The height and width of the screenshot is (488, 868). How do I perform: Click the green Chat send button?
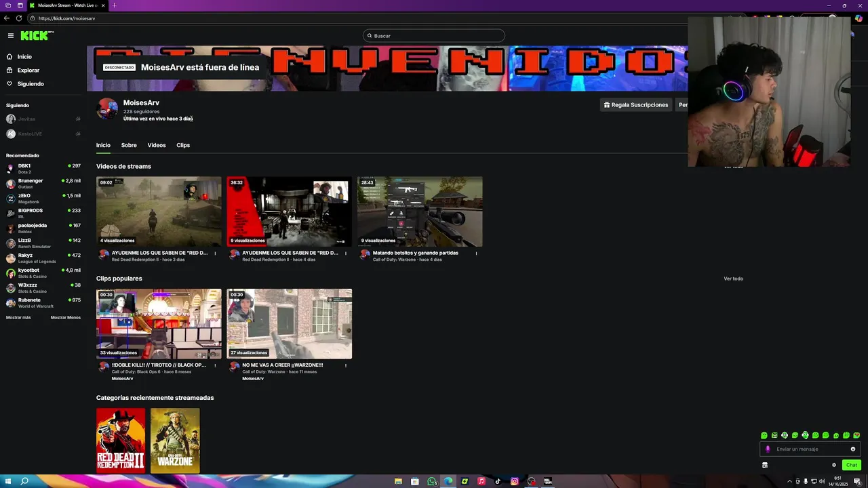point(852,465)
